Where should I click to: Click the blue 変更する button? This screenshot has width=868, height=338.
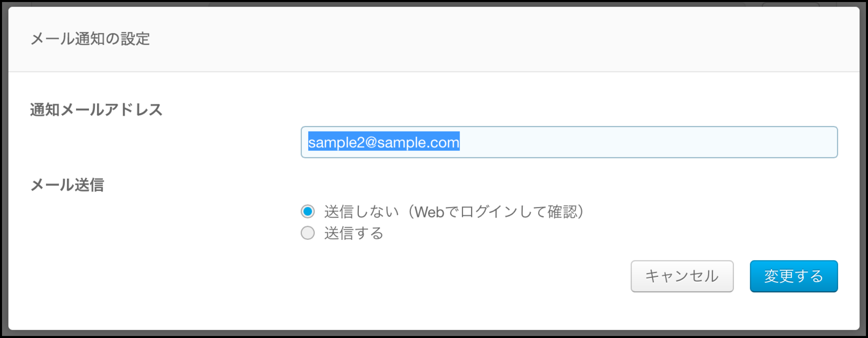click(794, 276)
